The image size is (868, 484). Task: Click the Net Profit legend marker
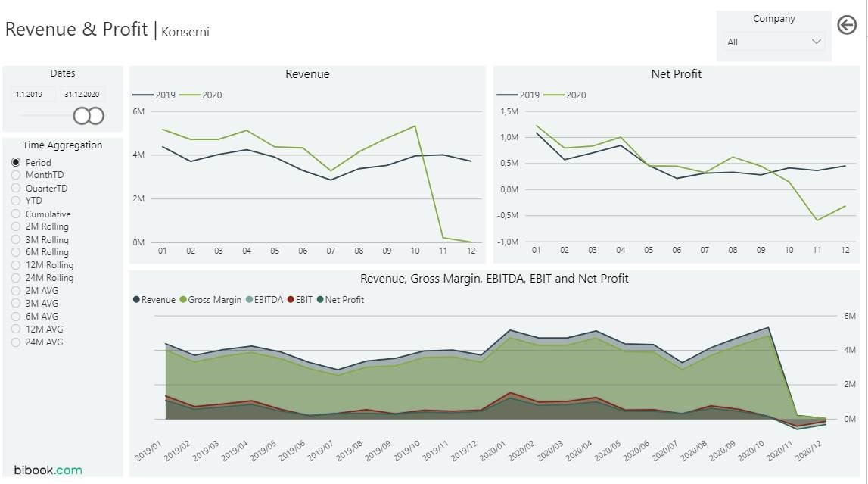[320, 300]
